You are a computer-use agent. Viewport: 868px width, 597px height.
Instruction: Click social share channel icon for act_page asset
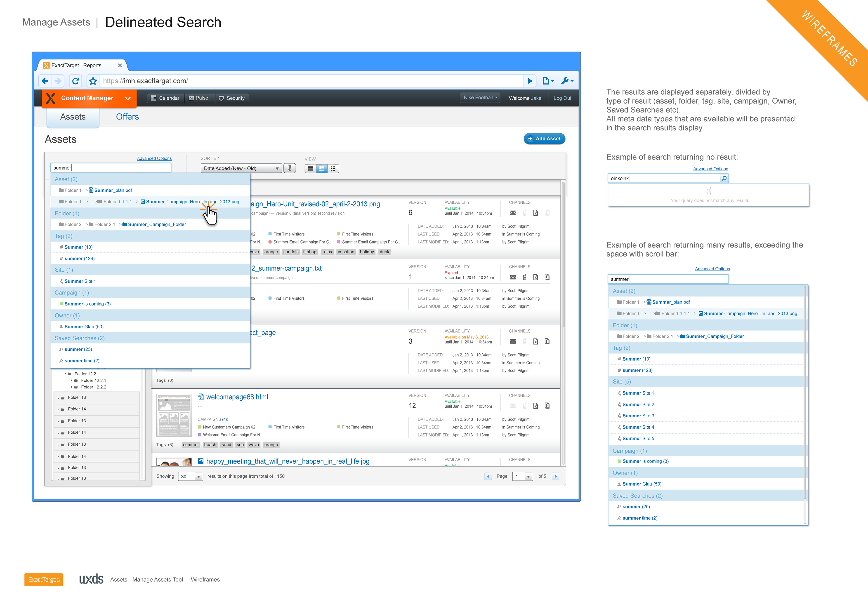point(547,341)
